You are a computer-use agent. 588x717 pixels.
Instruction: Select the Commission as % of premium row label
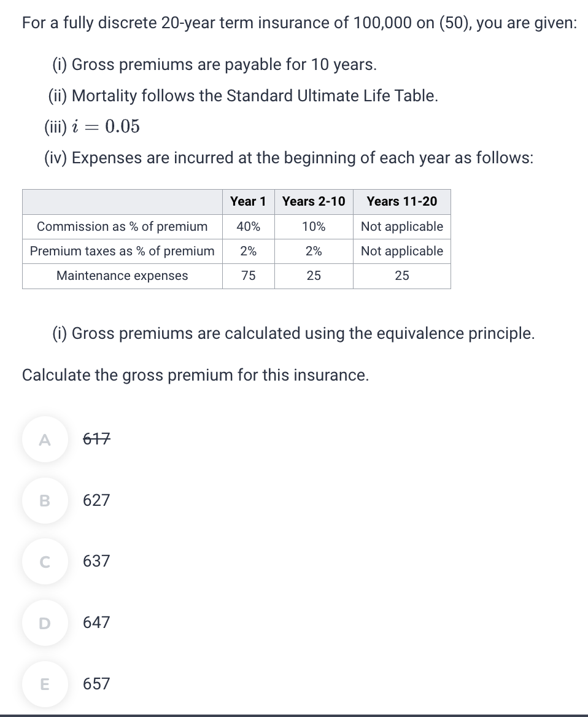(122, 227)
